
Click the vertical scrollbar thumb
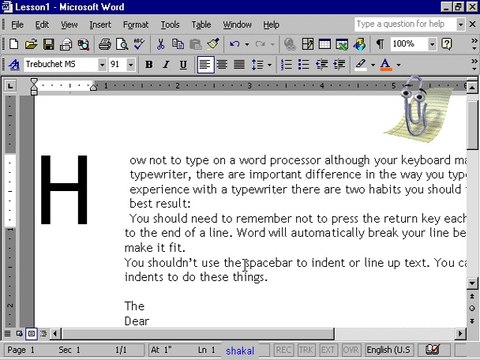(x=472, y=124)
